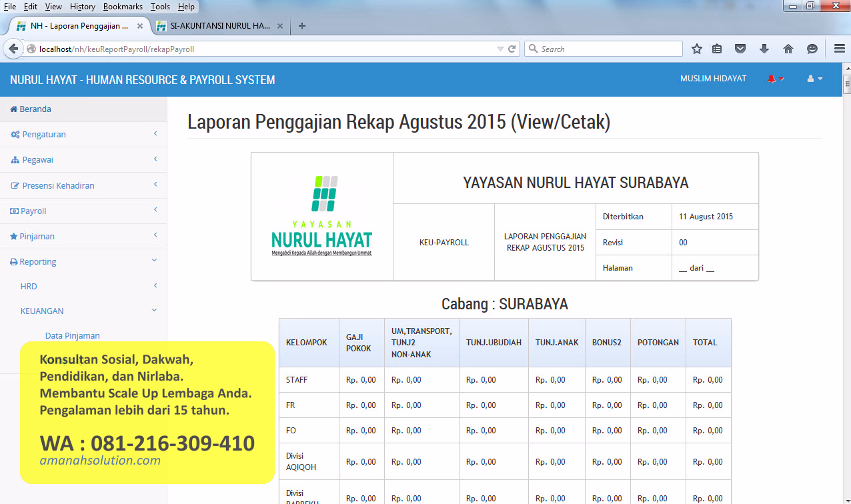851x504 pixels.
Task: Click the search magnifier icon
Action: tap(533, 49)
